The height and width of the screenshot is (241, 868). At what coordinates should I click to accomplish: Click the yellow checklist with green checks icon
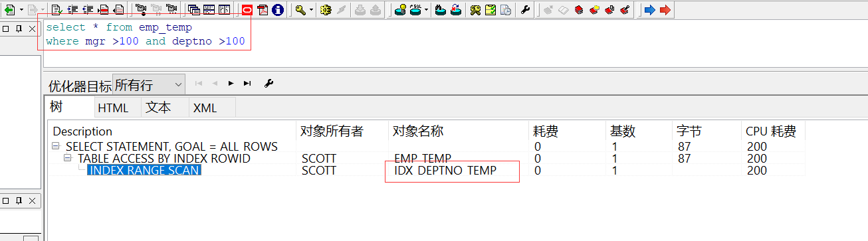tap(490, 10)
